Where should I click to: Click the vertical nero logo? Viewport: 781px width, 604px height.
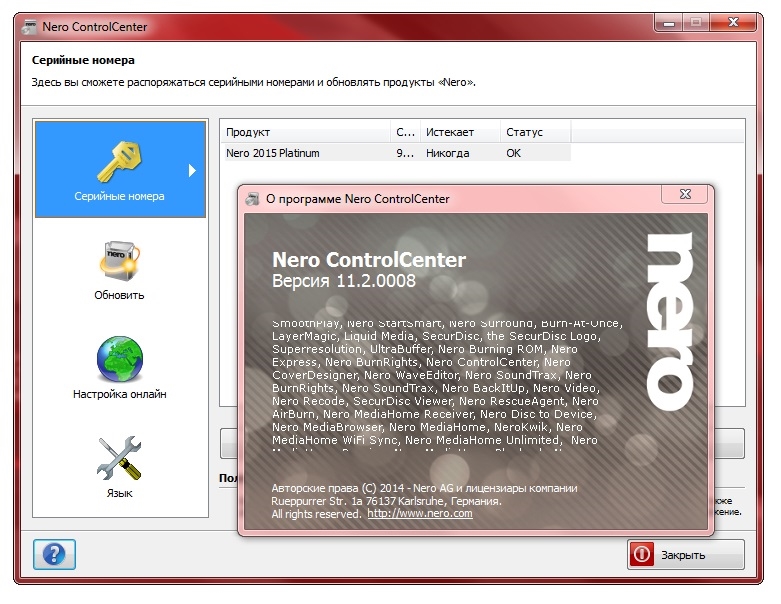[670, 321]
